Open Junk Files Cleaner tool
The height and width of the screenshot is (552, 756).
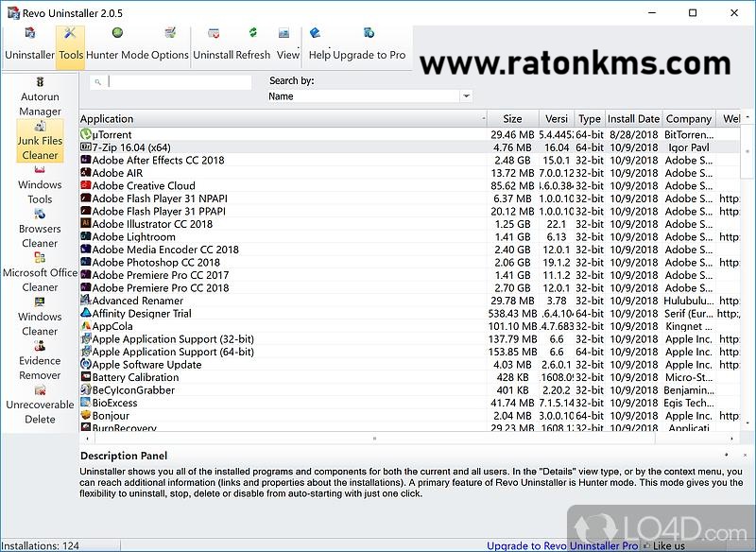40,141
